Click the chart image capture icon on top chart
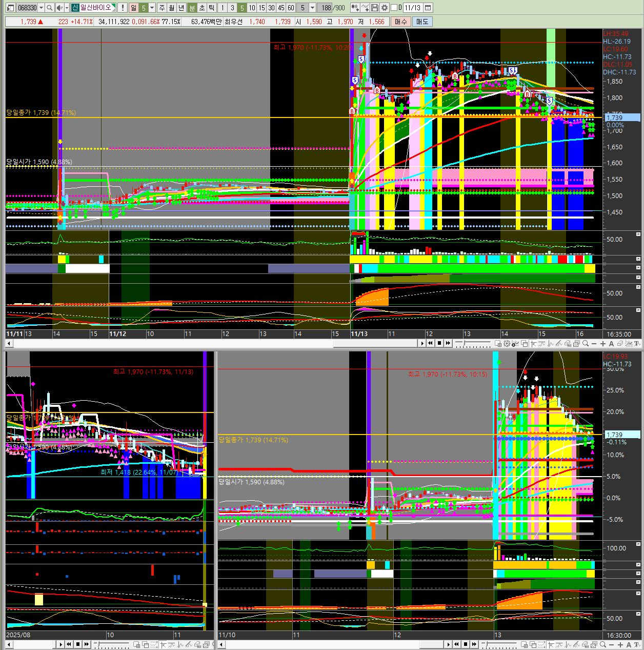Screen dimensions: 644x650 click(576, 343)
